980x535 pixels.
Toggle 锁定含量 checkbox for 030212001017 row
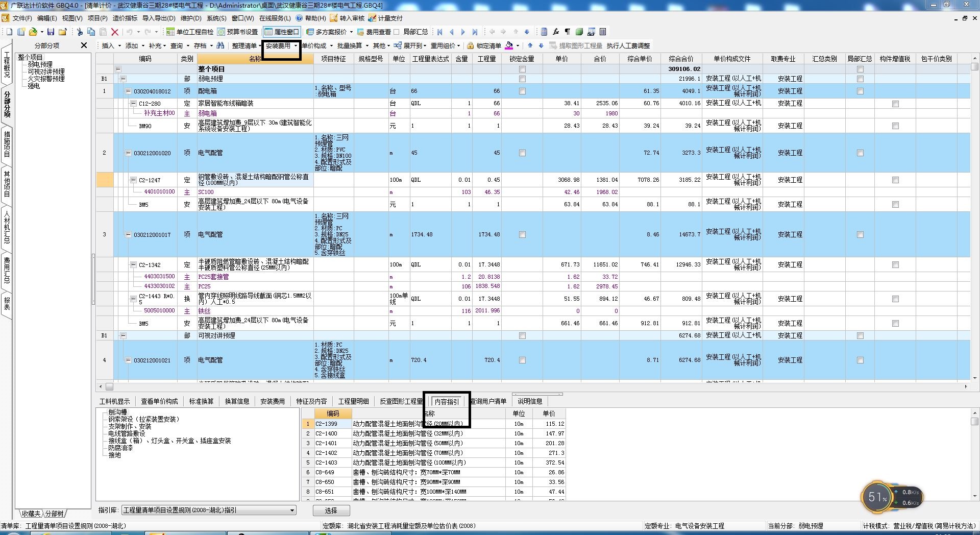point(522,235)
